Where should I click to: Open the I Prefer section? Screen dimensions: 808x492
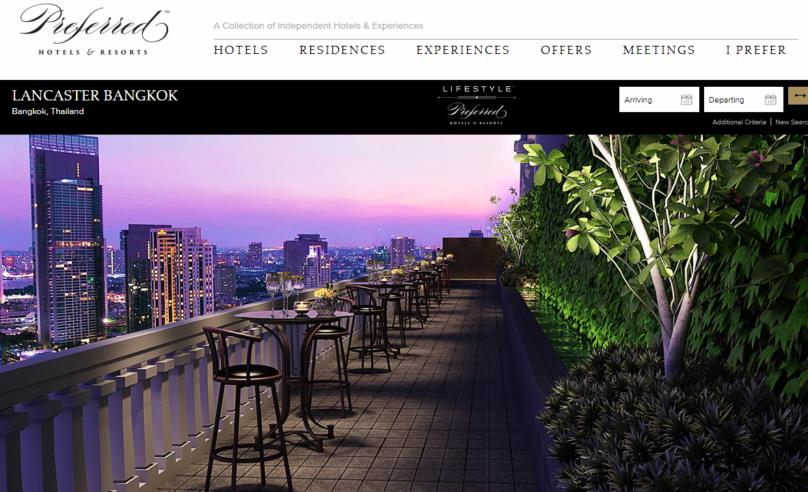pos(756,50)
